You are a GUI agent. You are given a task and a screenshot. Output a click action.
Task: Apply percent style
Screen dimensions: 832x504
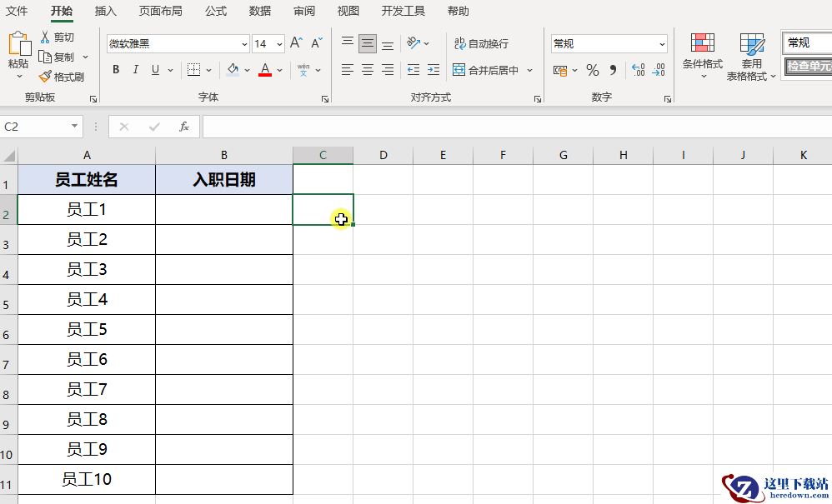[593, 70]
